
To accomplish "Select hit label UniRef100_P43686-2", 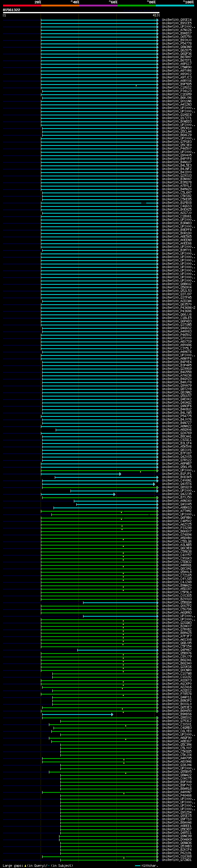I will pos(179,308).
